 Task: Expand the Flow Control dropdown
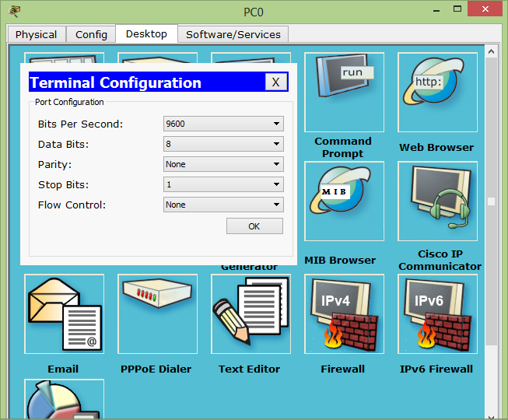(223, 205)
